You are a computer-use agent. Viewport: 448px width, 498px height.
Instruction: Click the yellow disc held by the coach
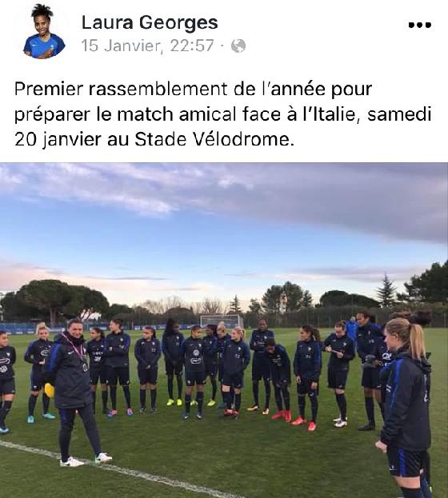(x=48, y=389)
